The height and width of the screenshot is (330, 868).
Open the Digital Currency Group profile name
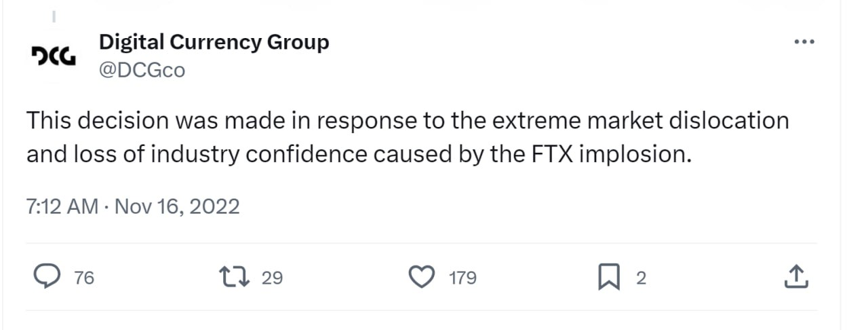tap(214, 42)
